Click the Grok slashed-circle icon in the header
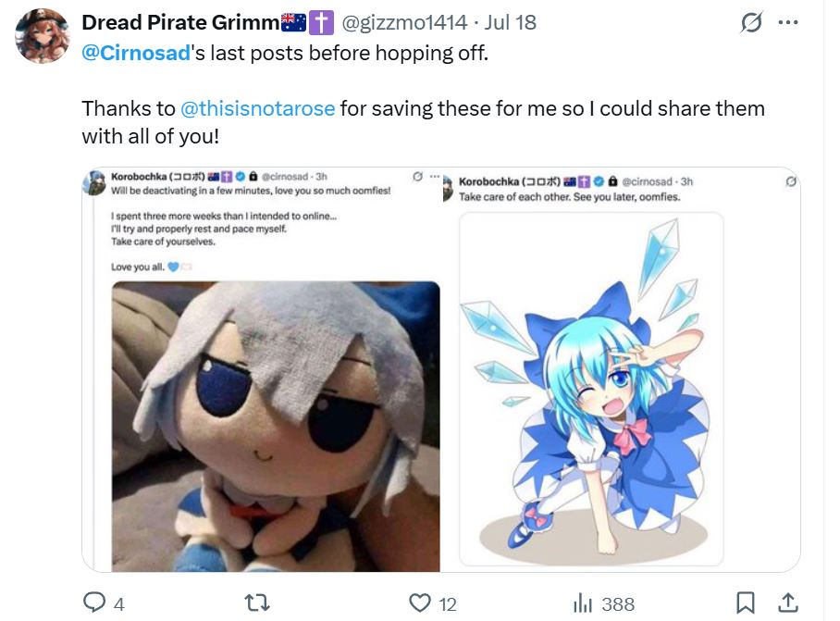 click(751, 22)
